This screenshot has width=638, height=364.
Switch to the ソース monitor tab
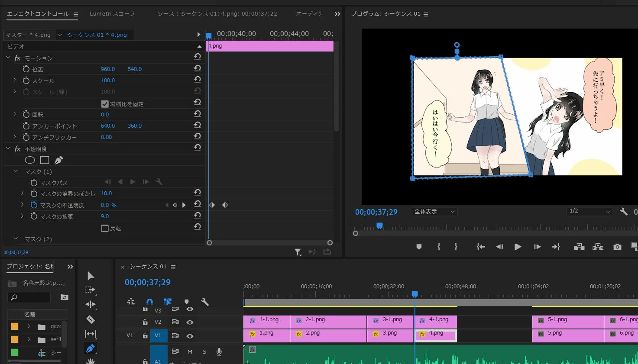point(217,14)
